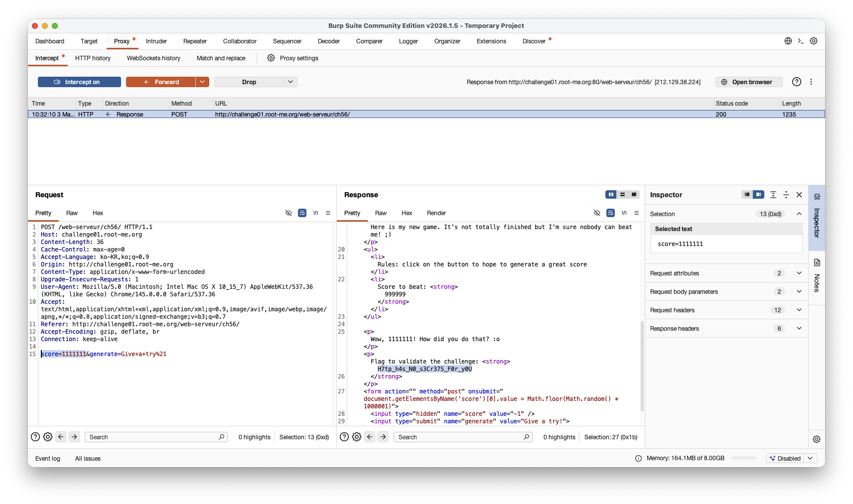Forward the intercepted message
This screenshot has height=504, width=853.
[160, 82]
